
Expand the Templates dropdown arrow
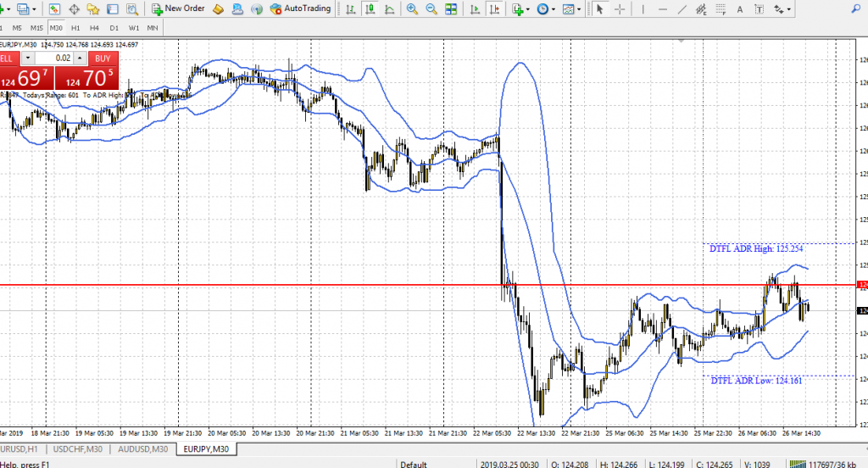tap(578, 8)
